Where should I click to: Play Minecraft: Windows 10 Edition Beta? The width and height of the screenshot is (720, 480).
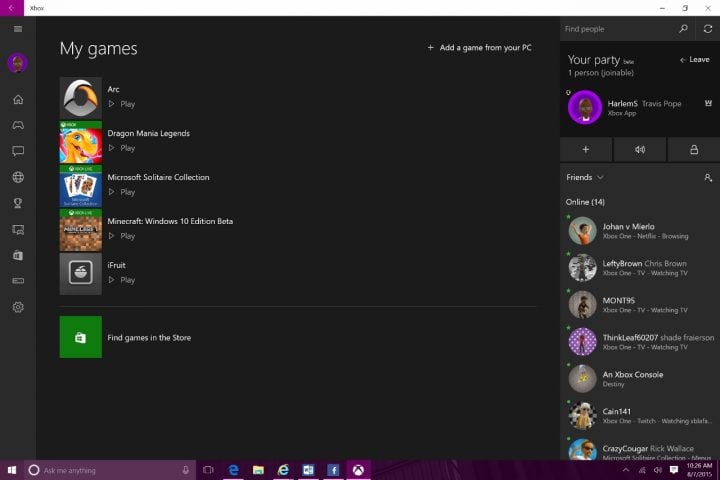[122, 236]
